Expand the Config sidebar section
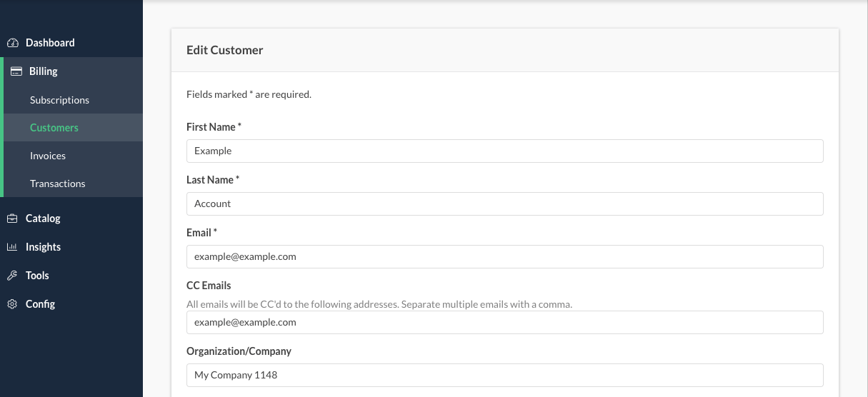This screenshot has height=397, width=868. (x=40, y=304)
